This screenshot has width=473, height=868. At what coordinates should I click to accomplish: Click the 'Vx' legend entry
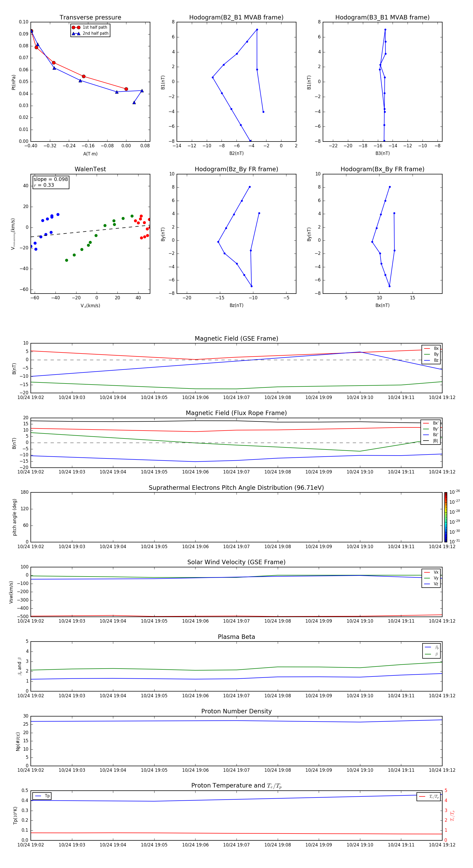[431, 572]
